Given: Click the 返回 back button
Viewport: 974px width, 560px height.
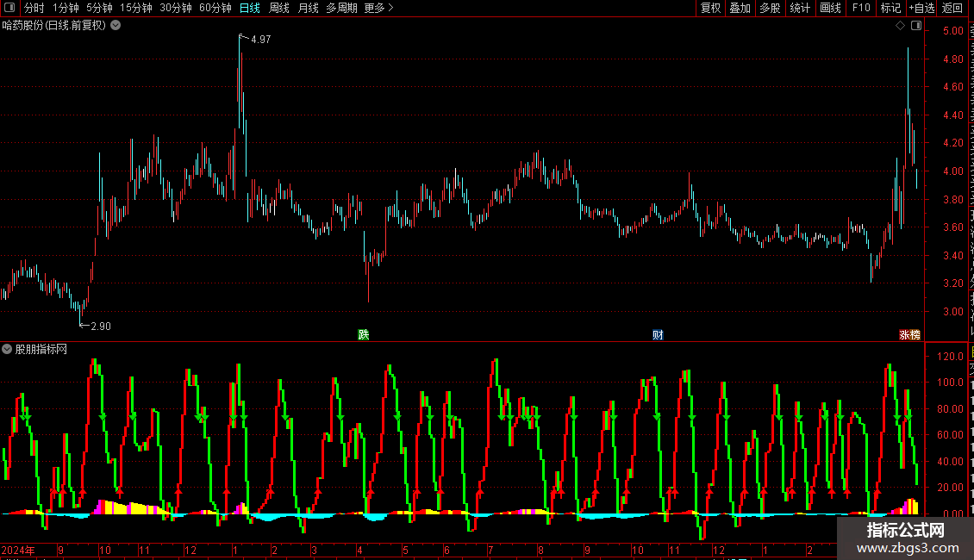Looking at the screenshot, I should [x=952, y=8].
